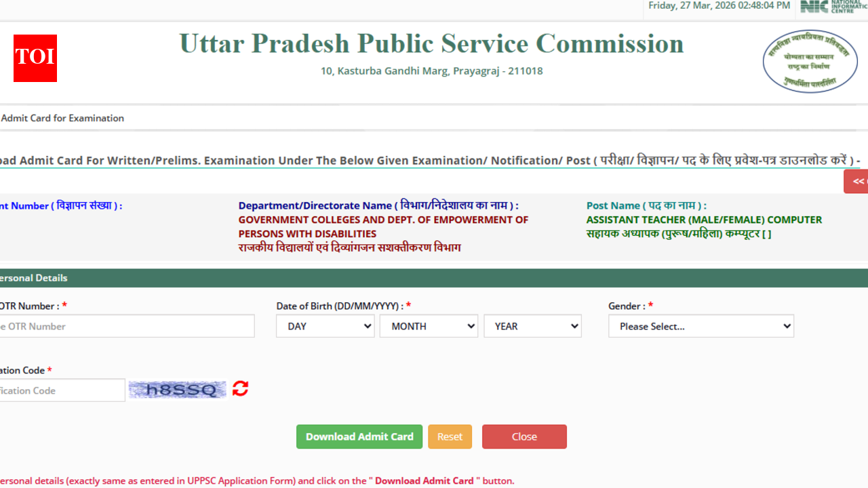Open the MONTH dropdown
This screenshot has width=868, height=488.
click(429, 326)
